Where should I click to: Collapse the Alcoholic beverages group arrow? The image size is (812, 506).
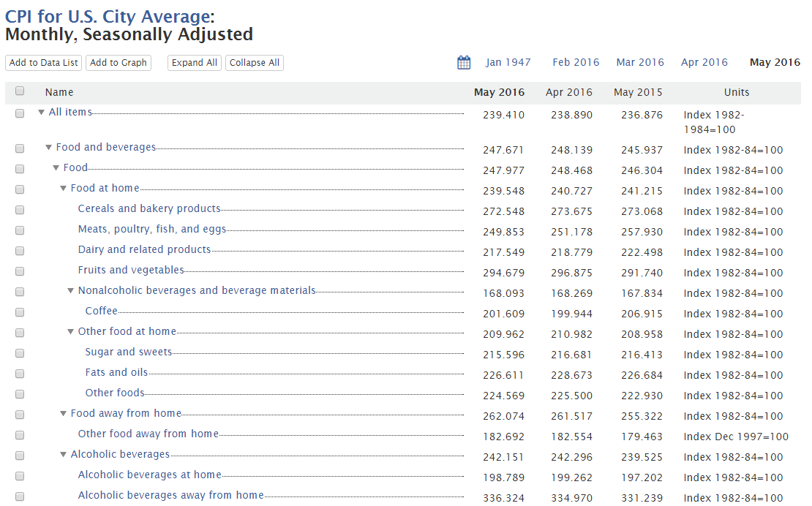64,455
